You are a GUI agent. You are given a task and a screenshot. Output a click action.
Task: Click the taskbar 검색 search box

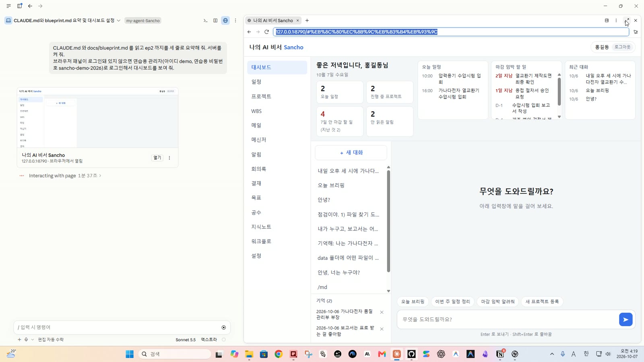tap(175, 354)
